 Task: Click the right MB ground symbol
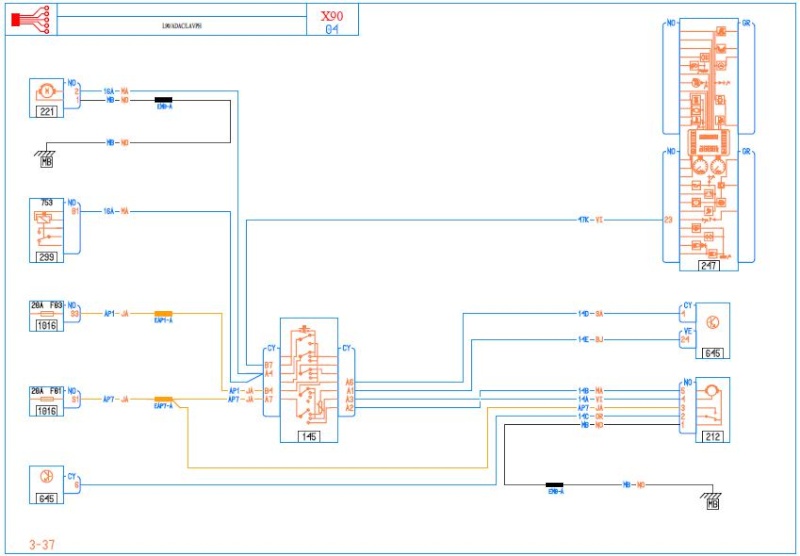click(x=712, y=500)
